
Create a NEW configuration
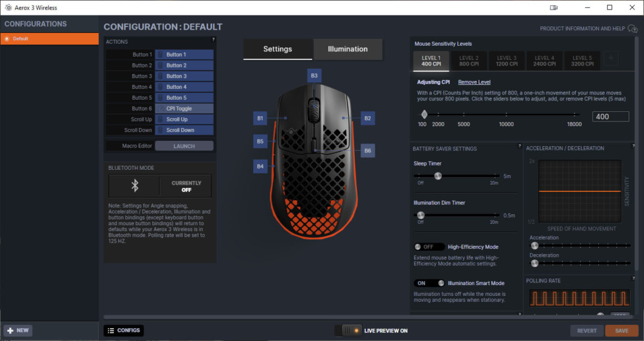click(x=19, y=330)
